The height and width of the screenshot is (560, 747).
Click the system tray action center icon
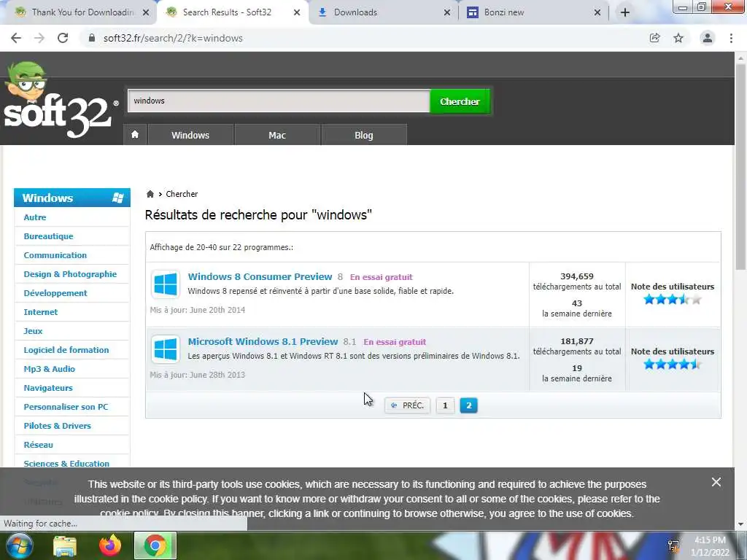pyautogui.click(x=673, y=545)
